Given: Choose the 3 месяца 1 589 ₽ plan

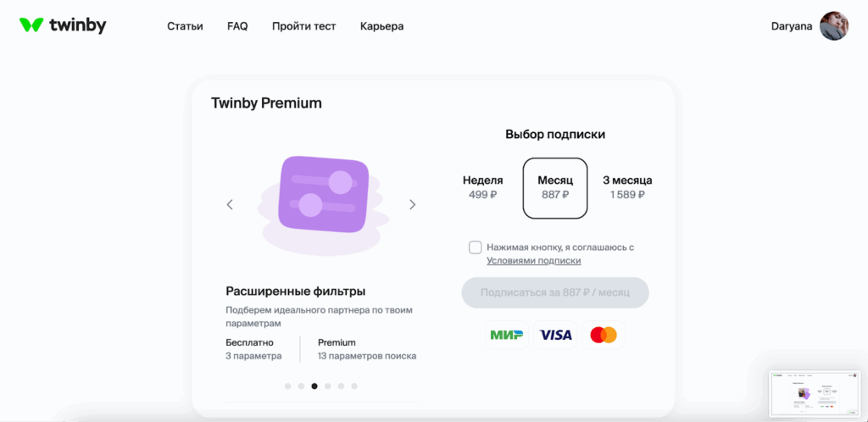Looking at the screenshot, I should coord(627,187).
